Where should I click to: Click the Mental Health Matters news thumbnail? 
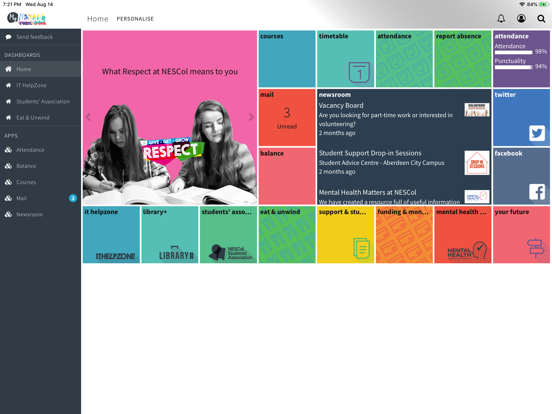(x=477, y=196)
